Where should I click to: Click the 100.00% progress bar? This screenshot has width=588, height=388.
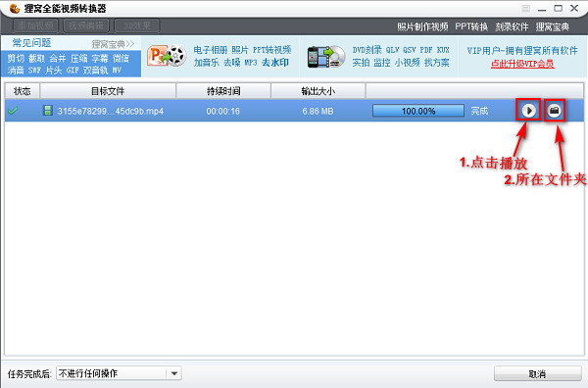point(418,111)
